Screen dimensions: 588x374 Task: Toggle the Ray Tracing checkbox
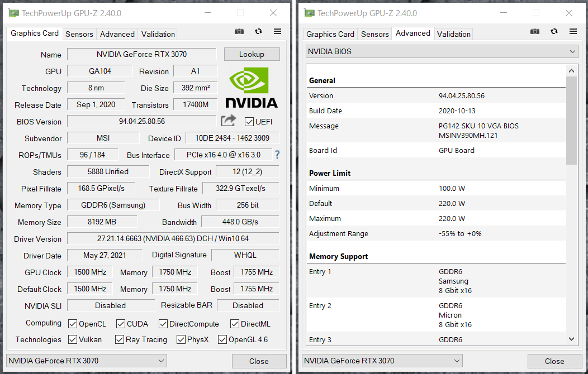pyautogui.click(x=120, y=339)
